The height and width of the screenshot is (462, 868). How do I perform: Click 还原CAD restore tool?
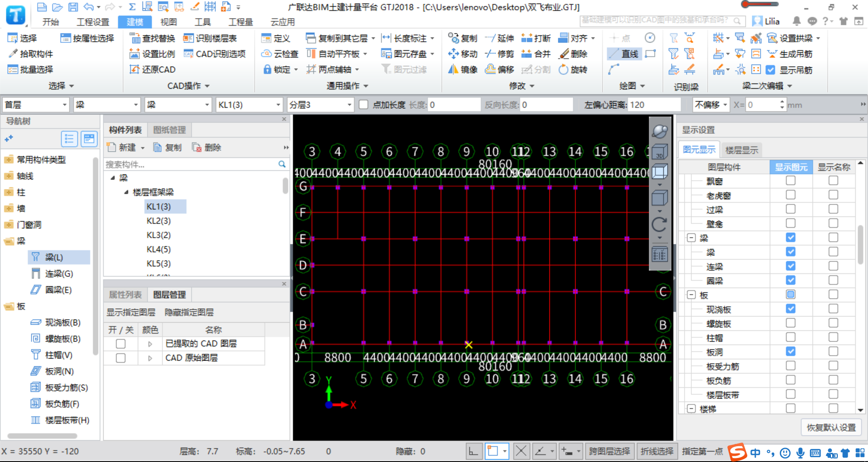click(x=153, y=69)
